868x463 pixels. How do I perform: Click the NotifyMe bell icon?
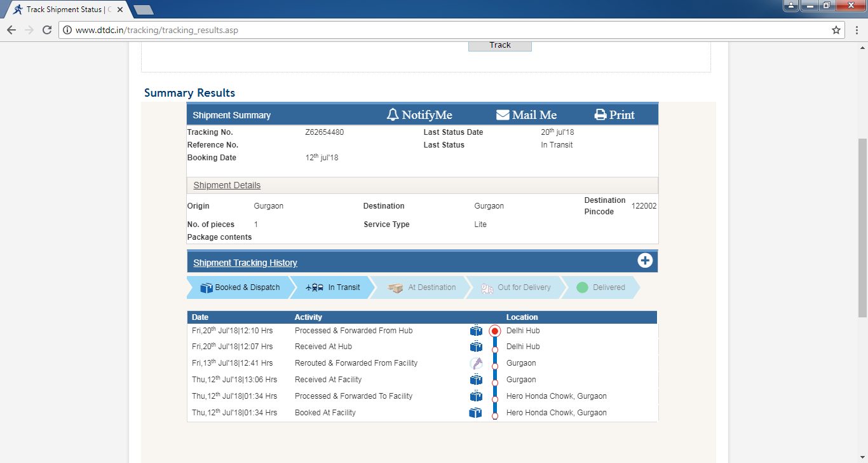pyautogui.click(x=393, y=115)
